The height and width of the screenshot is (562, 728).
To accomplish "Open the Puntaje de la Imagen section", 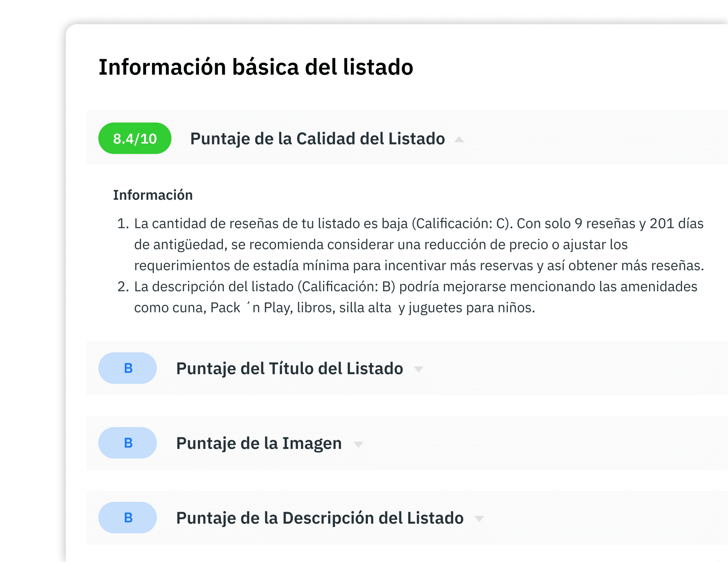I will click(x=259, y=443).
